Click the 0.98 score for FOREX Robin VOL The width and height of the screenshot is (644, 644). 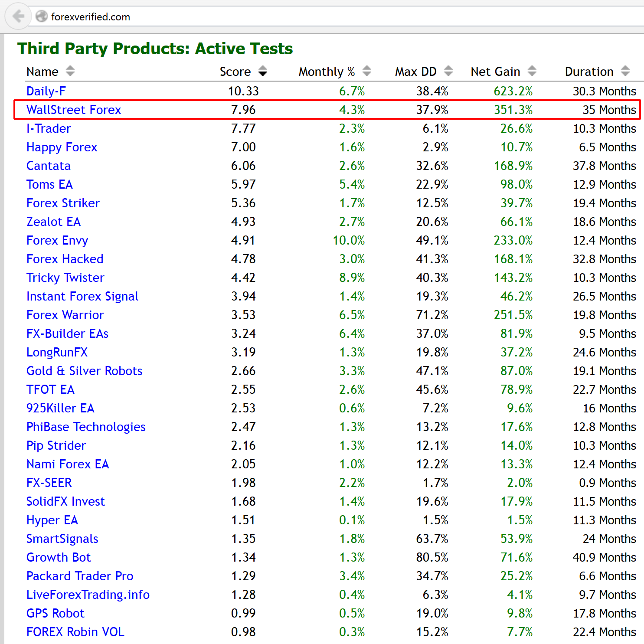tap(243, 632)
